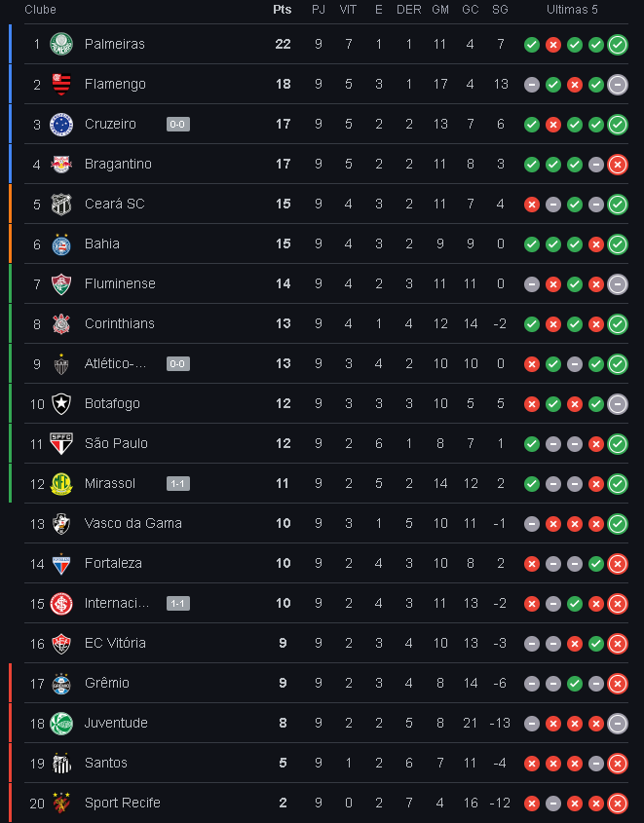Click the Santos club crest
This screenshot has height=823, width=644.
pos(60,763)
